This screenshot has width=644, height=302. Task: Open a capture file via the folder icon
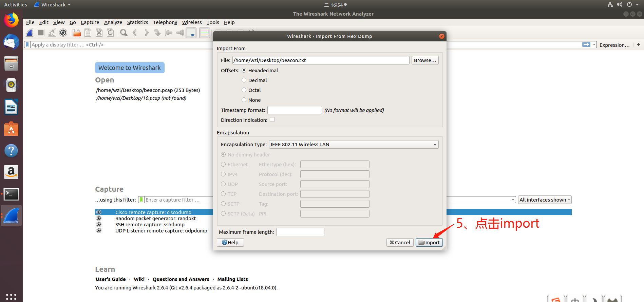coord(77,33)
